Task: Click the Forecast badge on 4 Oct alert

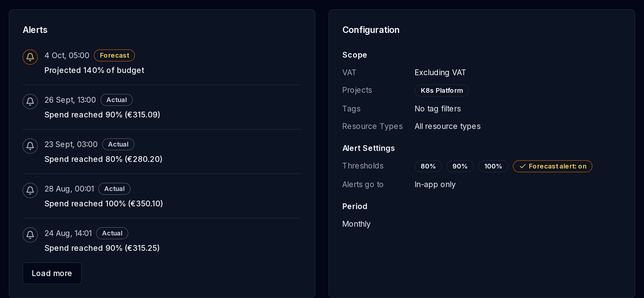Action: tap(114, 55)
